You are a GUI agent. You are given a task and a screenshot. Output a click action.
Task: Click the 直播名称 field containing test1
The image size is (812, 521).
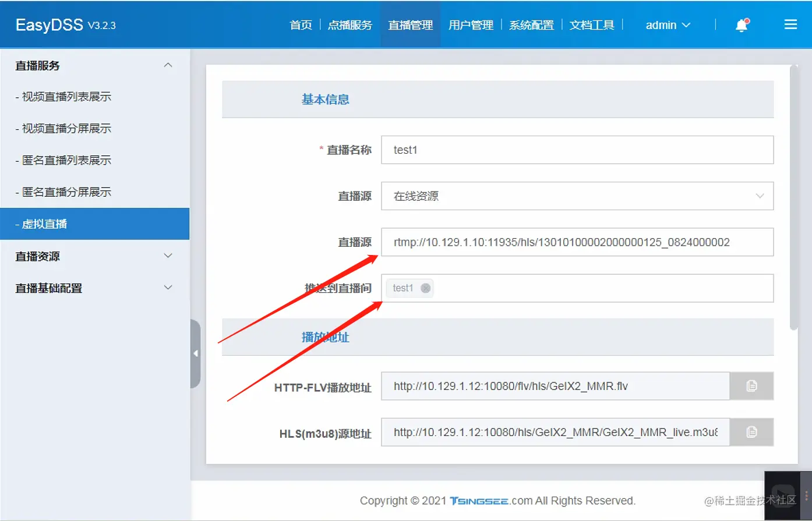click(x=577, y=150)
